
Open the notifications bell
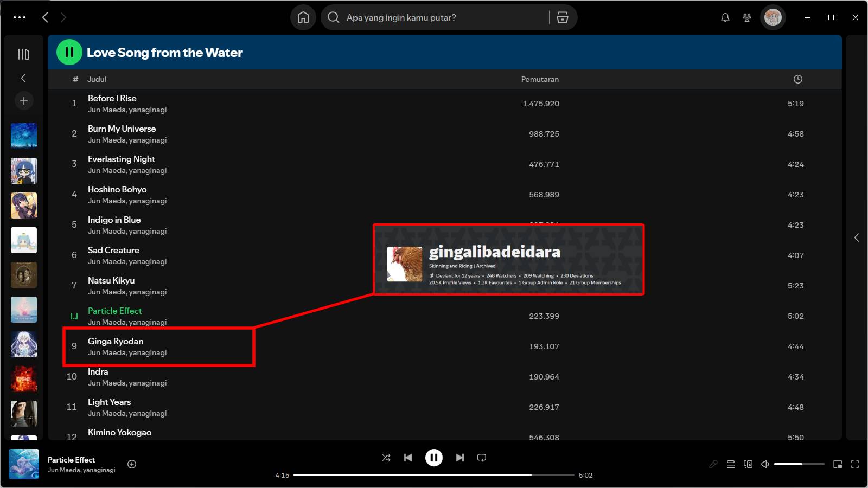click(725, 17)
